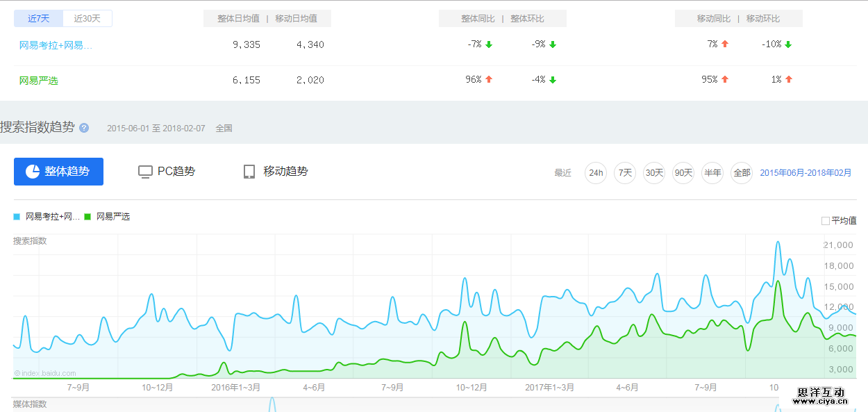Click the help question mark beside 搜索指数趋势
This screenshot has height=412, width=868.
pos(84,128)
